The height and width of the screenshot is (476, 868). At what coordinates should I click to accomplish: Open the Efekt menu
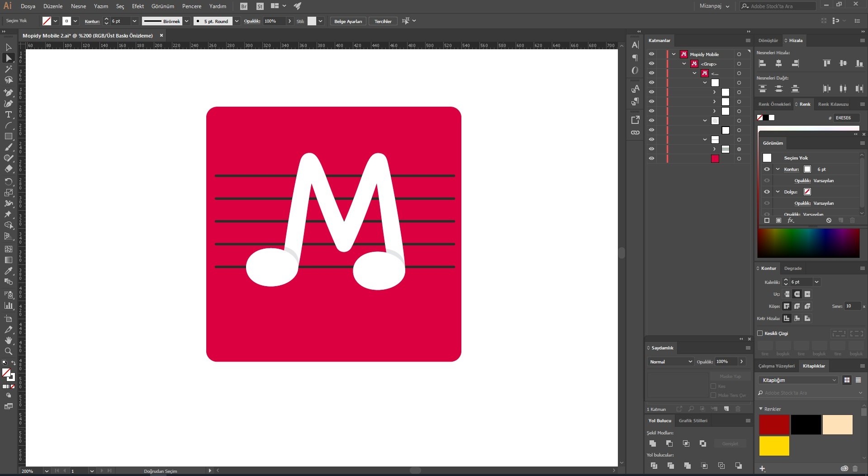coord(138,6)
